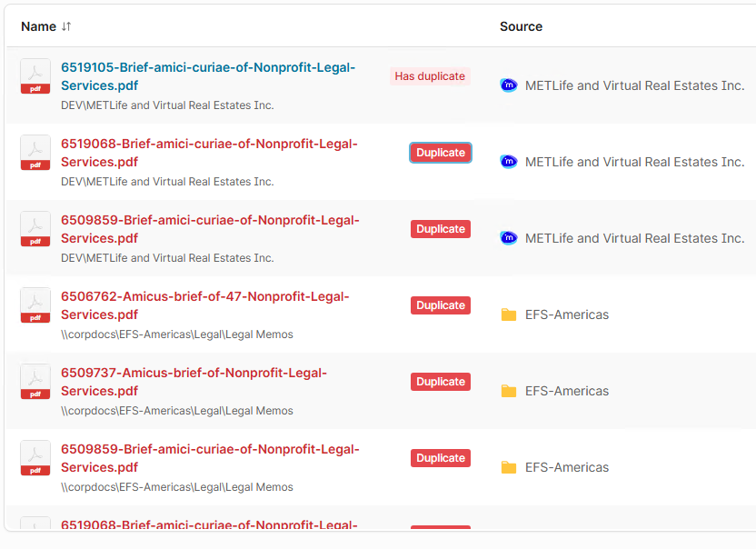Click the yellow folder icon in the 6509737 row
The width and height of the screenshot is (756, 549).
(x=509, y=391)
